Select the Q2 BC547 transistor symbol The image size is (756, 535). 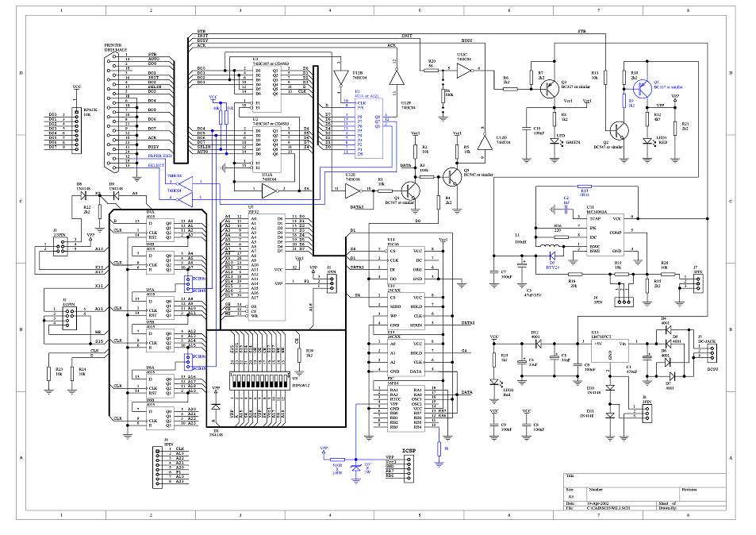pos(618,131)
